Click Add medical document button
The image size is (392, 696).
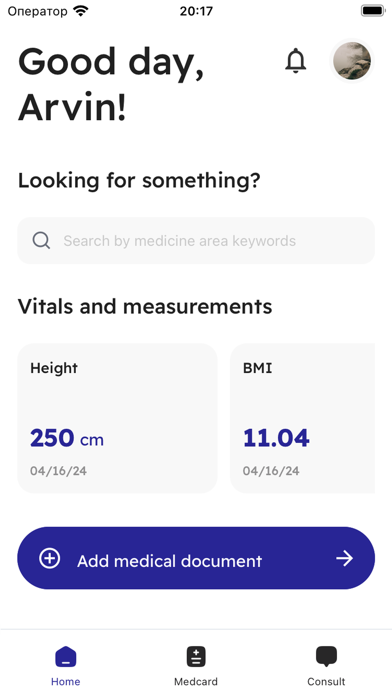[196, 558]
